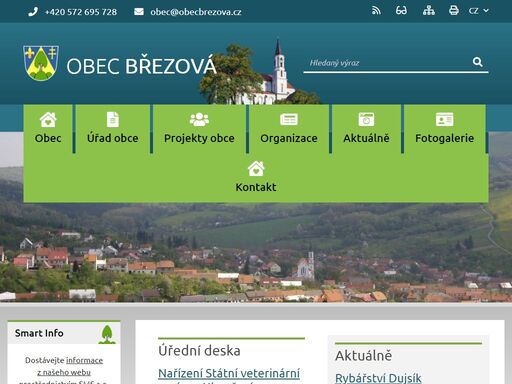This screenshot has height=384, width=512.
Task: Click the green tree icon in Smart Info
Action: (107, 334)
